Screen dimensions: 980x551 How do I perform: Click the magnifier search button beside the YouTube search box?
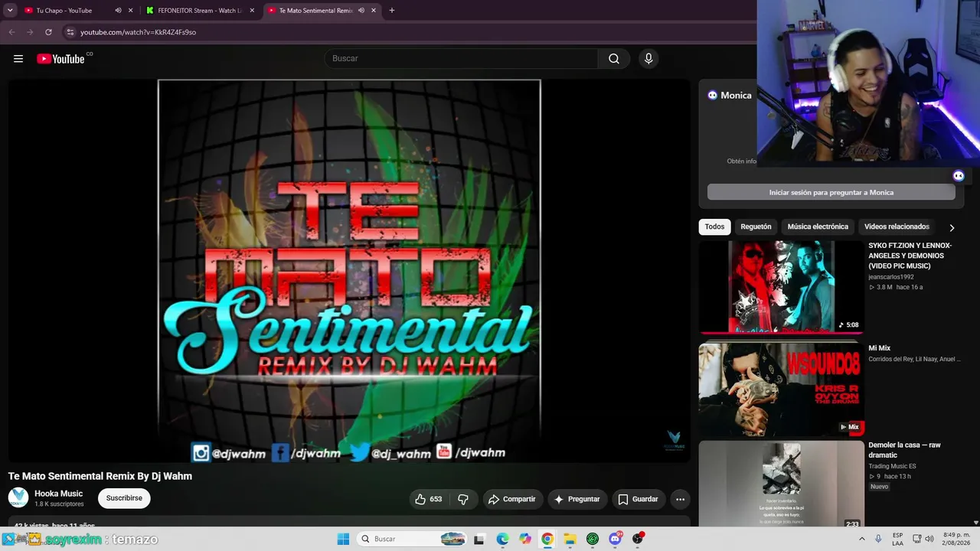613,59
